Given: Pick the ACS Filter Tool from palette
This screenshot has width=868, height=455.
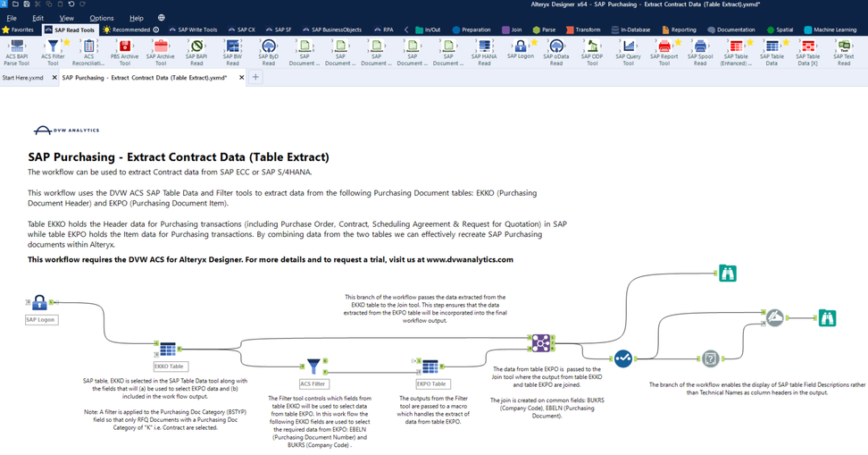Looking at the screenshot, I should click(53, 53).
